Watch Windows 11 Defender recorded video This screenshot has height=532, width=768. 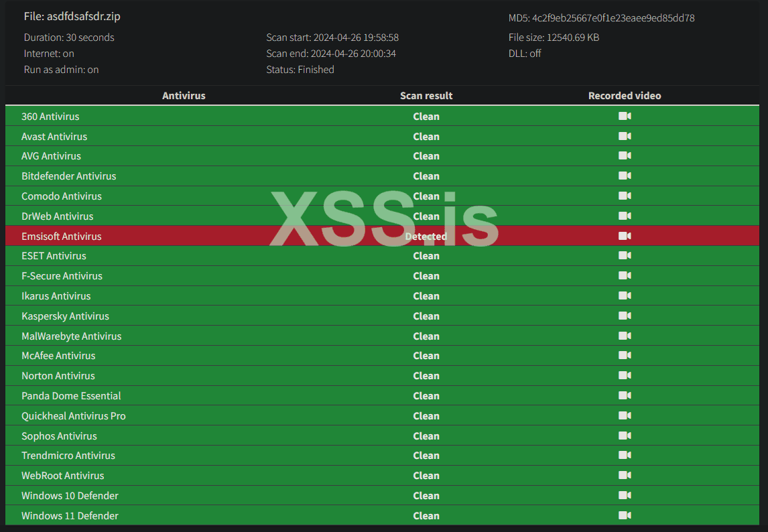point(625,516)
